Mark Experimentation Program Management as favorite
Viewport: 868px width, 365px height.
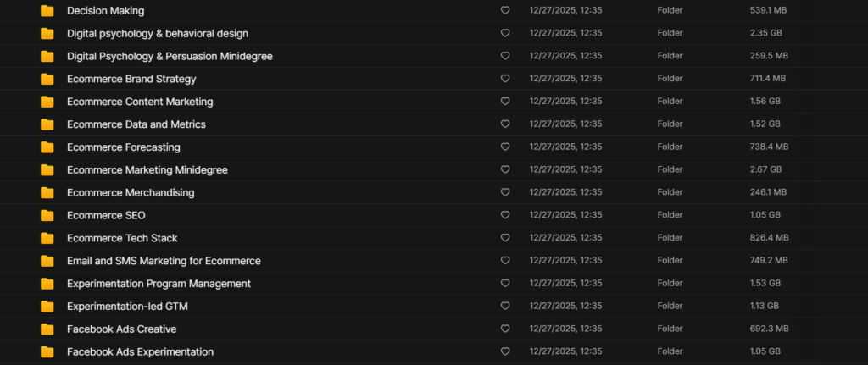pyautogui.click(x=505, y=284)
